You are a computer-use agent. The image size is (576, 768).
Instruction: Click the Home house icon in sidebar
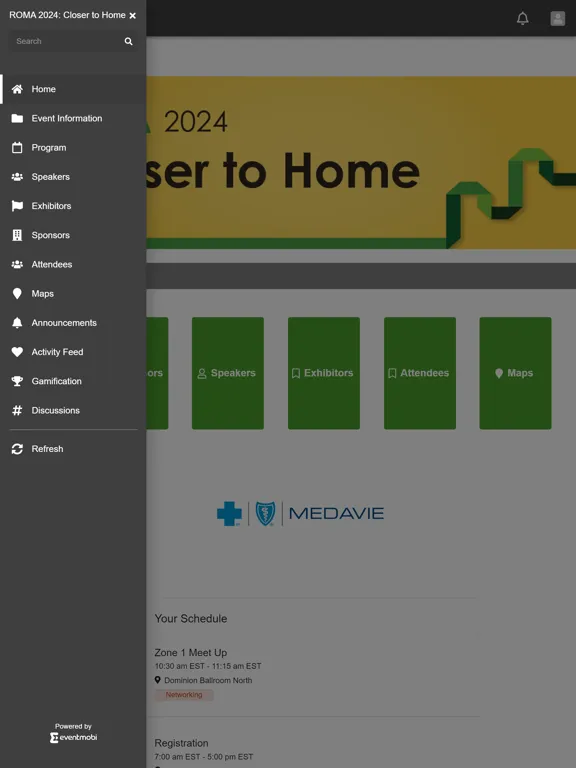(17, 89)
